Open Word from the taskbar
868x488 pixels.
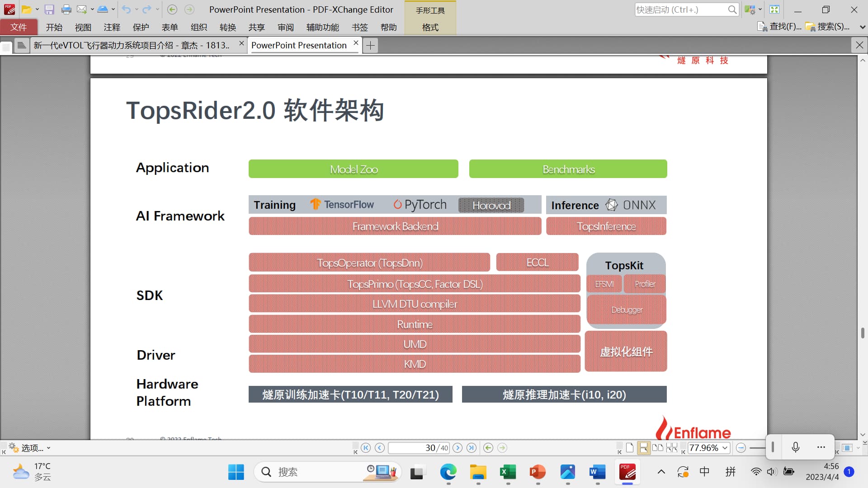pyautogui.click(x=598, y=472)
